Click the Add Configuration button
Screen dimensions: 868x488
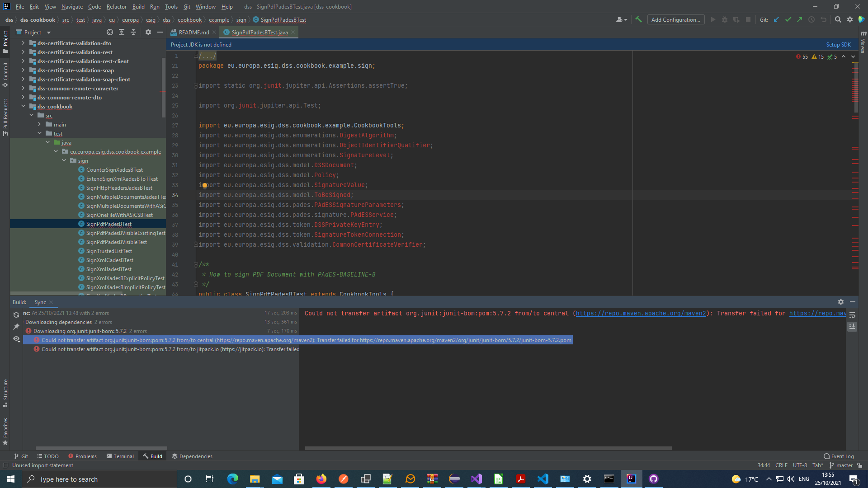click(675, 19)
